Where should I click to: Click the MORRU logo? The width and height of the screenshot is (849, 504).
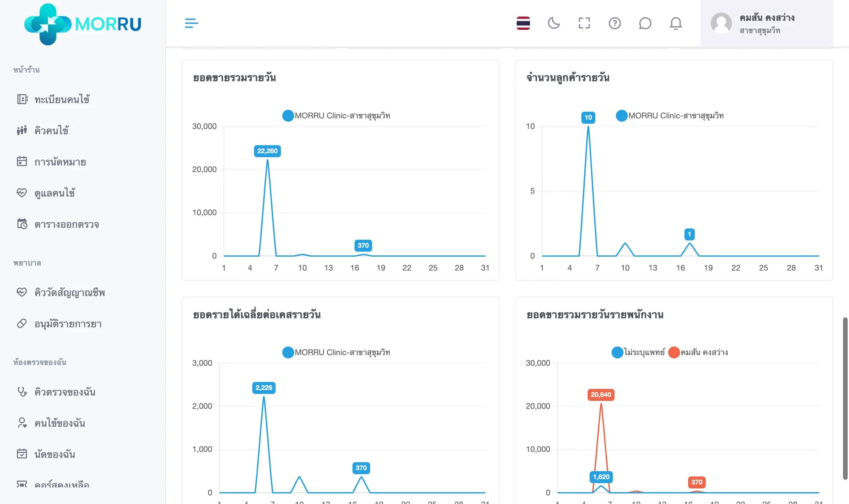(83, 24)
